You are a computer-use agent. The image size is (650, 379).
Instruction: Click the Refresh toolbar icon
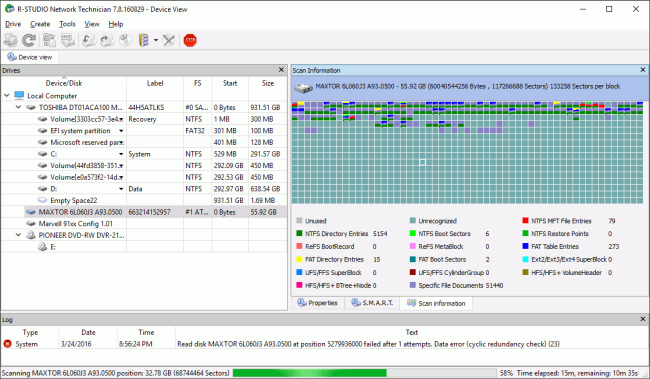point(29,40)
